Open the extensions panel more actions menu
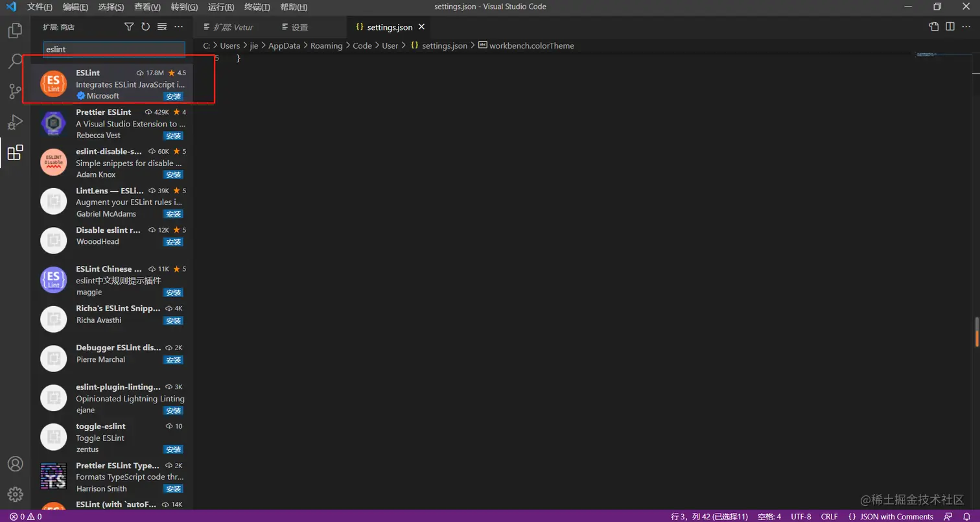Viewport: 980px width, 522px height. click(x=179, y=27)
